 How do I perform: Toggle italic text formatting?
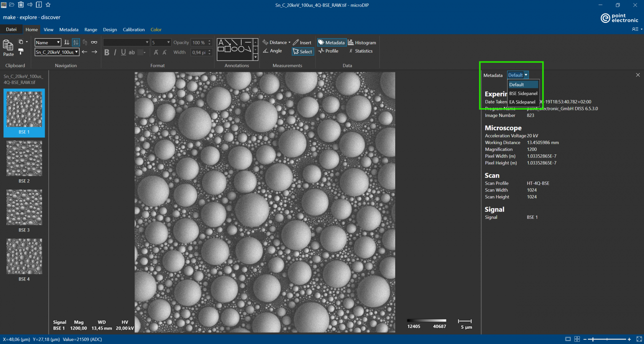(x=115, y=52)
